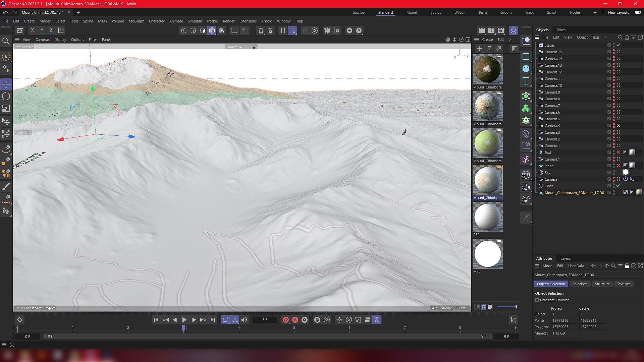The image size is (644, 362).
Task: Click the Cube primitive icon
Action: (526, 69)
